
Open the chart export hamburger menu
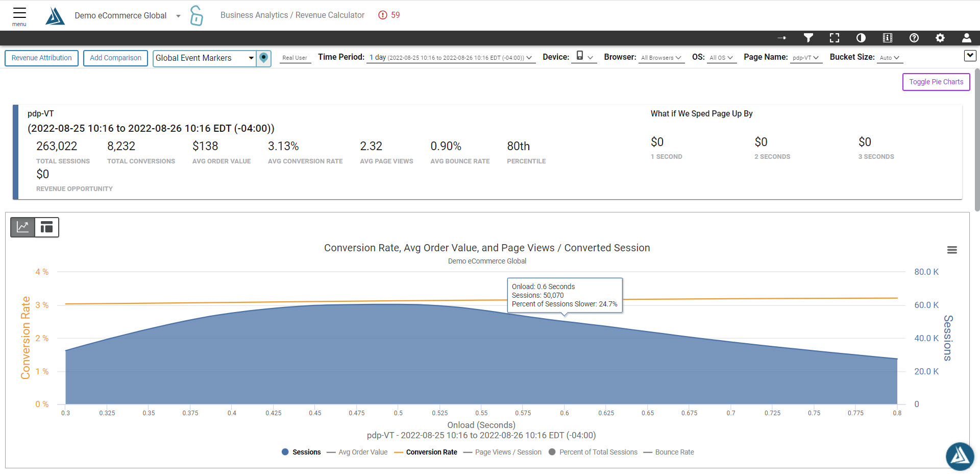click(952, 250)
